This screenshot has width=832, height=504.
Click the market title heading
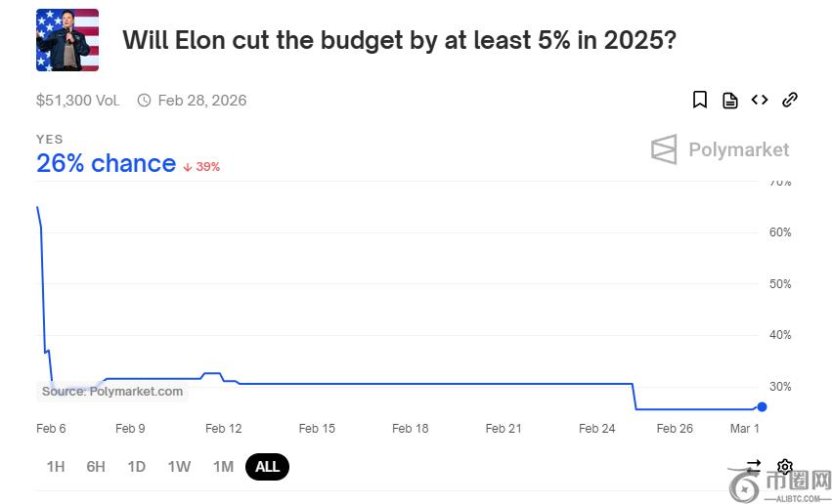point(399,41)
